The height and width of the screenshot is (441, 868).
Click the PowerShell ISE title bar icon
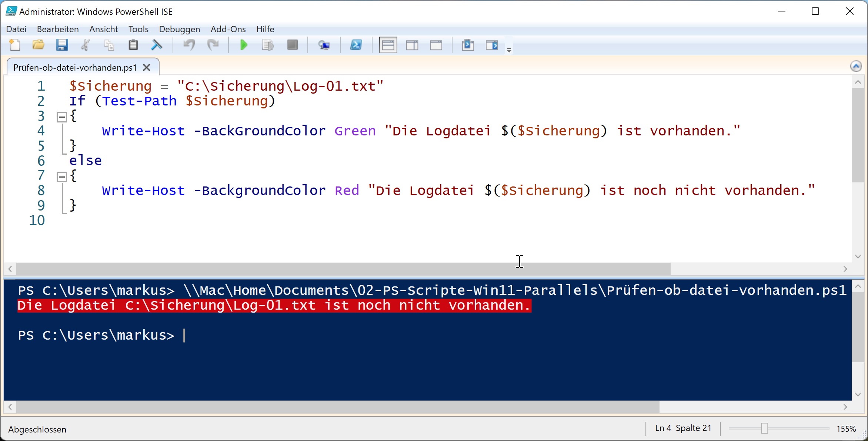11,11
